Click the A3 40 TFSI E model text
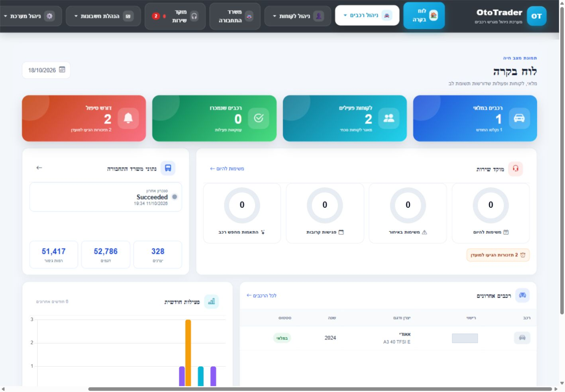Screen dimensions: 565x392 397,342
